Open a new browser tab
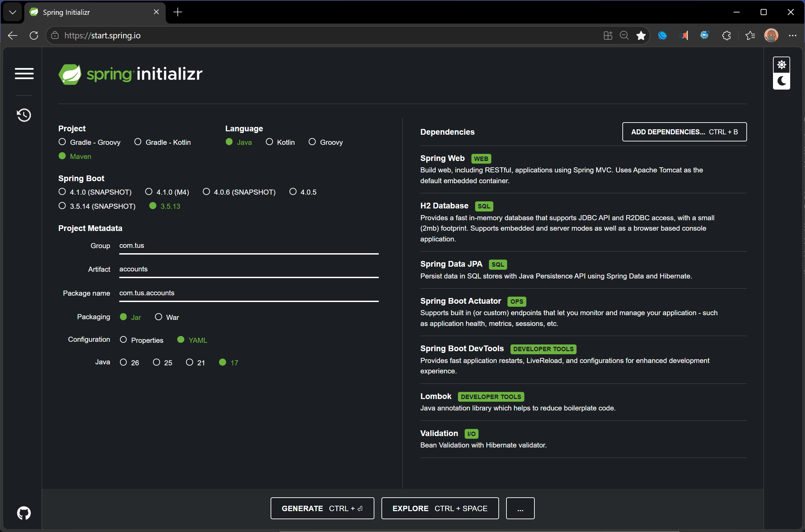805x532 pixels. 178,12
